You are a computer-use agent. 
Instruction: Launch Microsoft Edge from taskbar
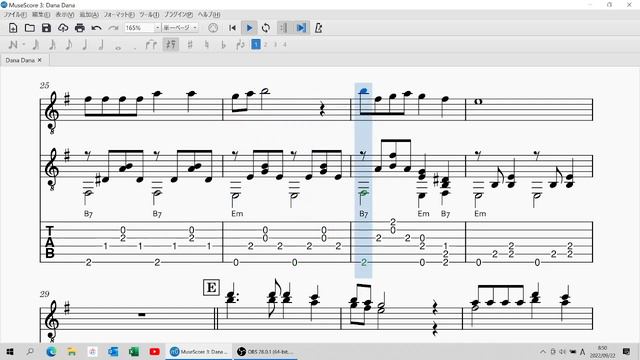51,351
